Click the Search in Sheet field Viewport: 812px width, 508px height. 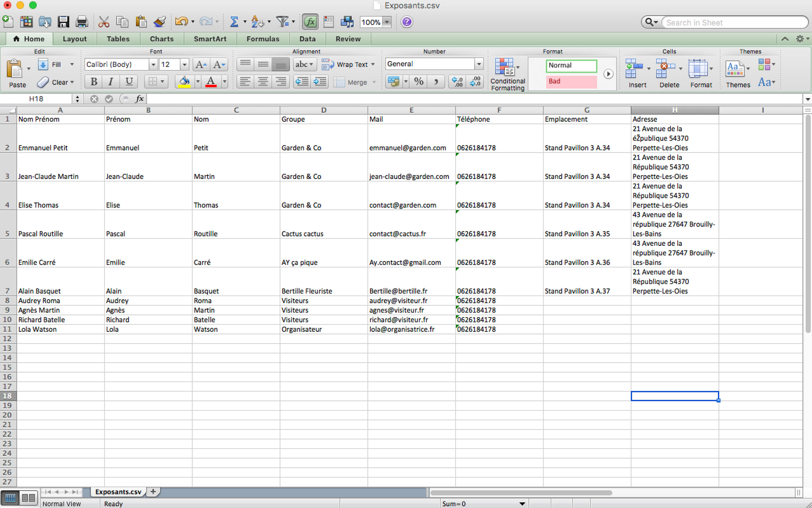734,22
